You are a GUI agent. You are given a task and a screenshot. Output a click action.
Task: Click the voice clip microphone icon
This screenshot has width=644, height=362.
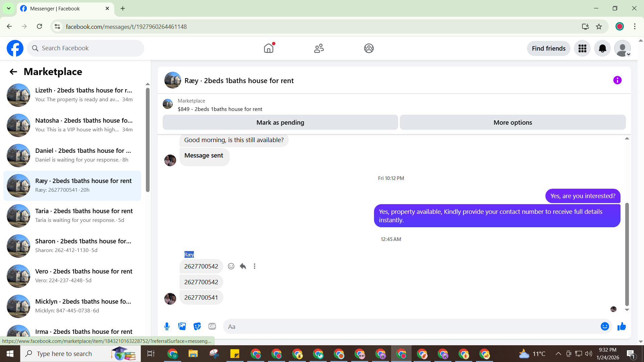point(167,326)
